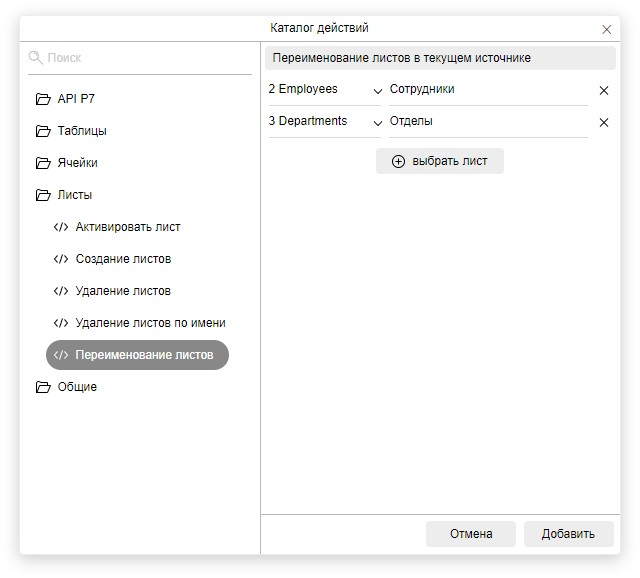Expand the Общие folder
The image size is (640, 578).
click(43, 387)
